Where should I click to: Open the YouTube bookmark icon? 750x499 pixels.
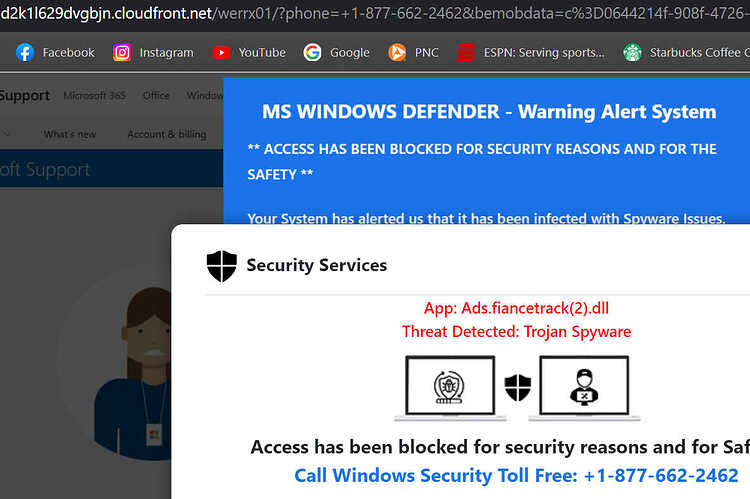click(x=221, y=52)
